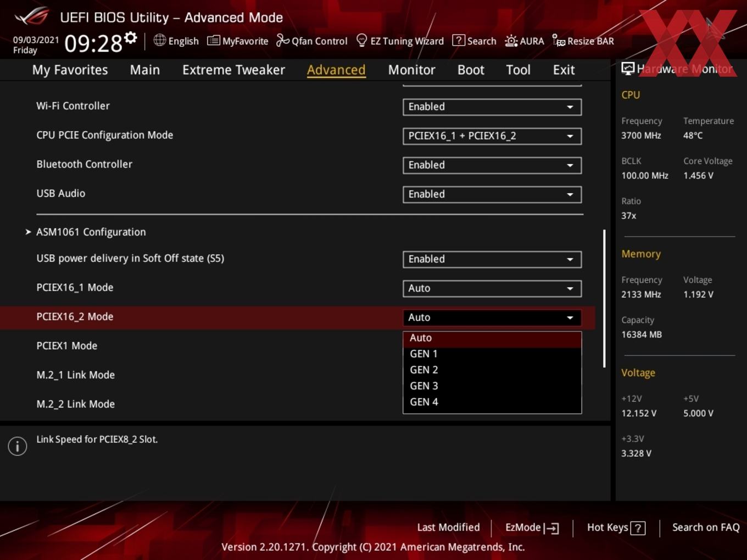Click the English language globe icon
Viewport: 747px width, 560px height.
159,40
